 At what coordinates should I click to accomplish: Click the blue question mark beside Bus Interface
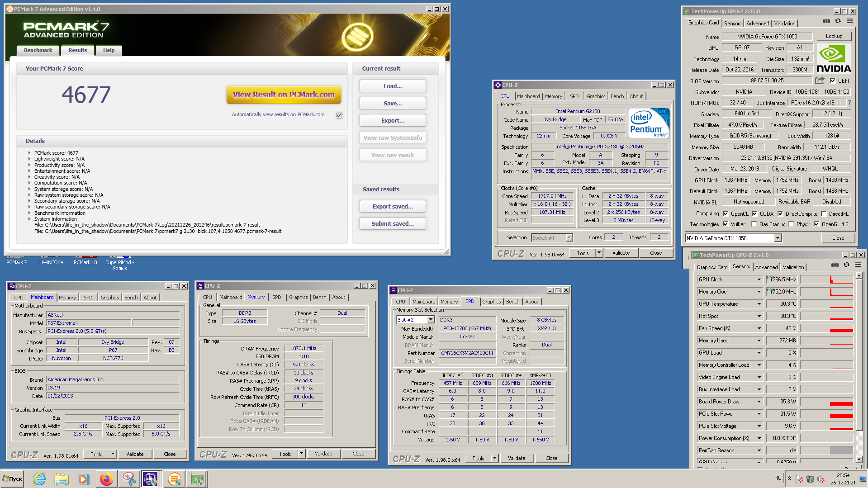(849, 103)
